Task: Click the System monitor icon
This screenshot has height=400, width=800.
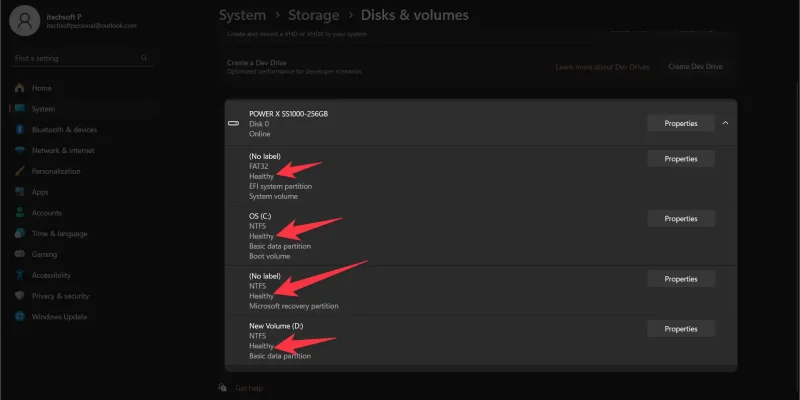Action: 19,109
